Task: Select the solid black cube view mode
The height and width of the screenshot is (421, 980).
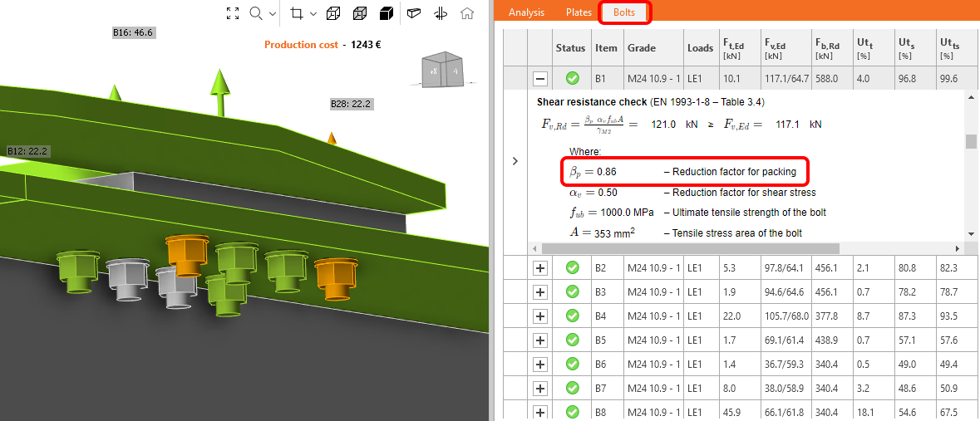Action: (386, 13)
